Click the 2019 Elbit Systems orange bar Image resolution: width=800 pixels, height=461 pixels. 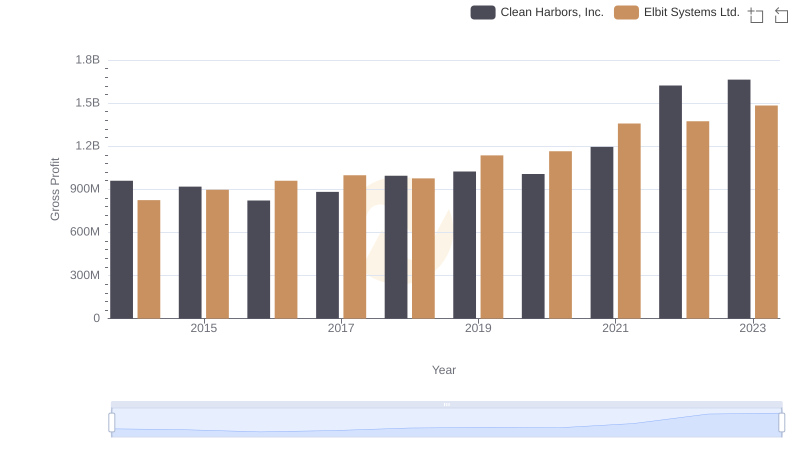(x=492, y=237)
